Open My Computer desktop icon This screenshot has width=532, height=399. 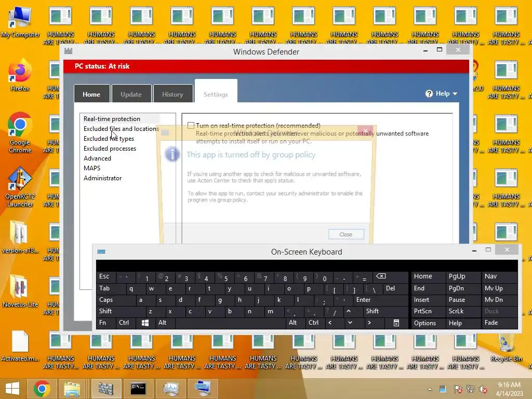pos(20,21)
